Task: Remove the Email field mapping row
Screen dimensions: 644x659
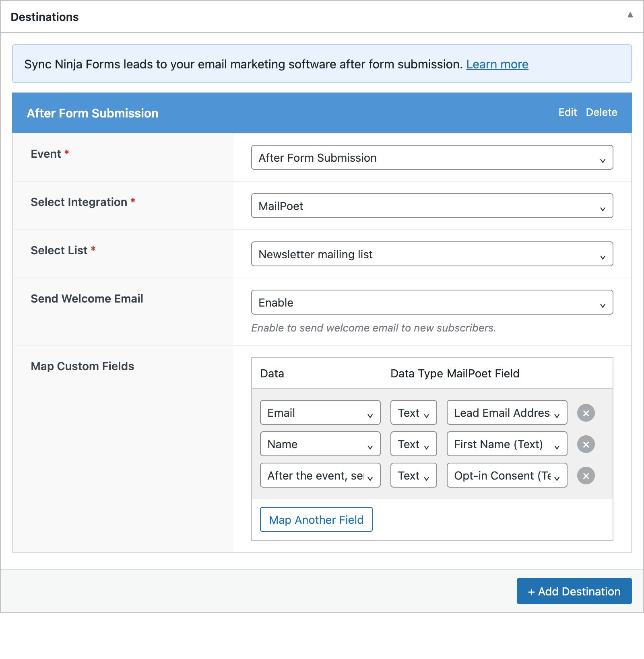Action: pos(586,413)
